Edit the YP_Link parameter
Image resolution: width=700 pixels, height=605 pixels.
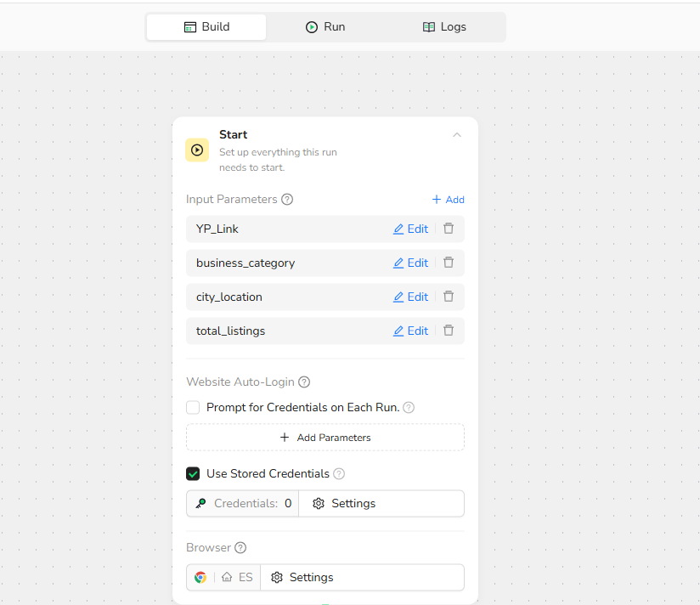tap(410, 229)
